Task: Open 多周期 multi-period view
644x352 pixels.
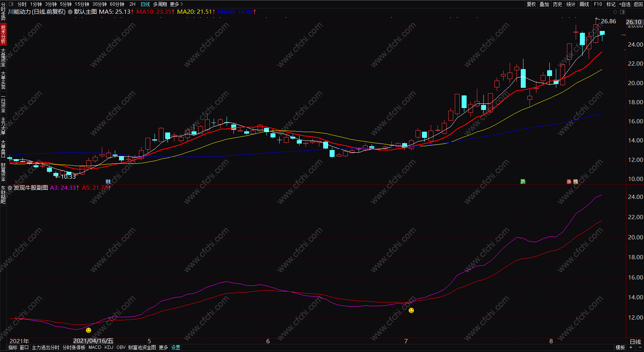Action: click(160, 4)
